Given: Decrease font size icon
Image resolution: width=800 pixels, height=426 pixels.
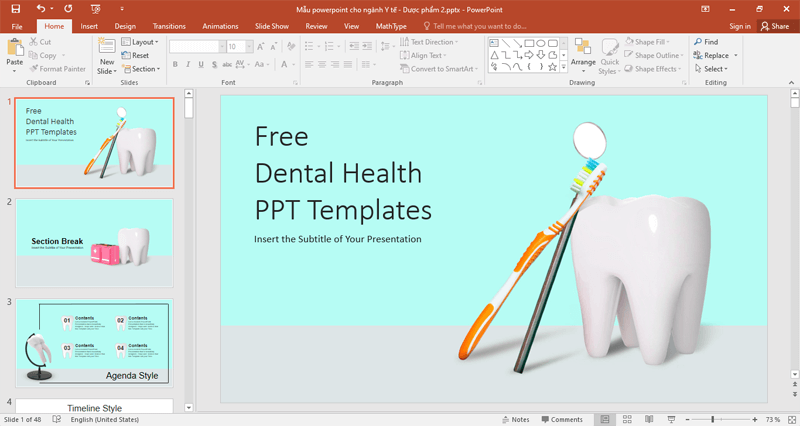Looking at the screenshot, I should point(273,47).
